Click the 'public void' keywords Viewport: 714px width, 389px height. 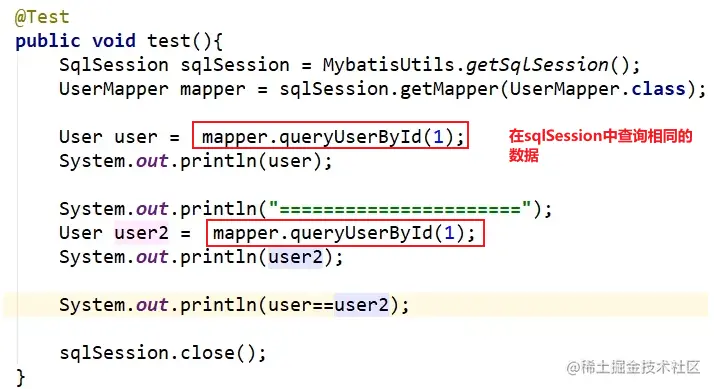tap(75, 41)
